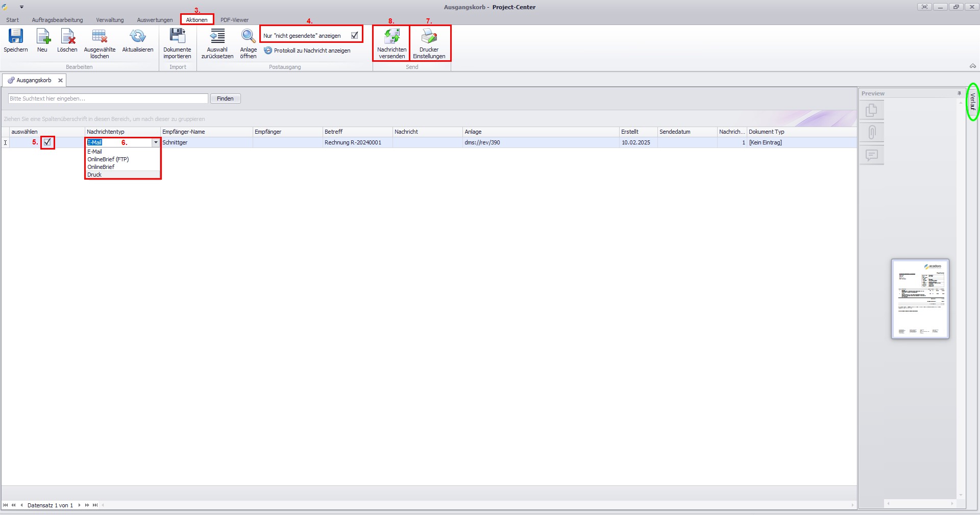
Task: Open Drucker Einstellungen printer settings
Action: tap(429, 37)
